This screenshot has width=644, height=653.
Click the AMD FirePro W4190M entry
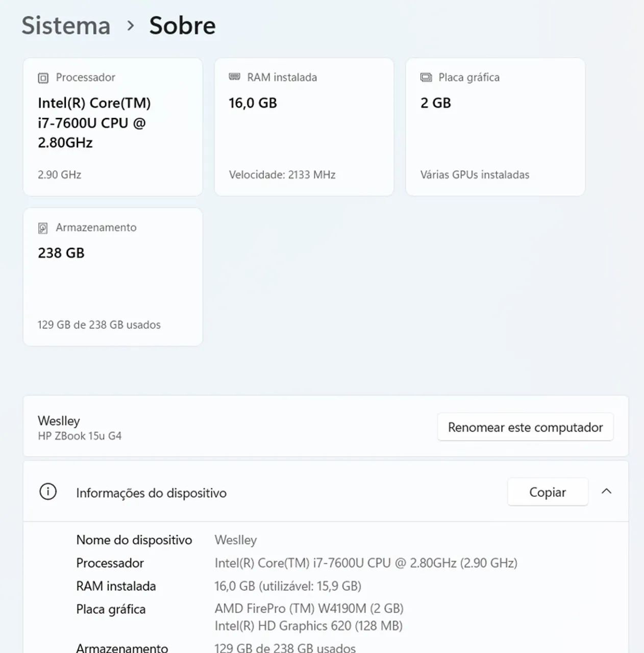pyautogui.click(x=309, y=608)
